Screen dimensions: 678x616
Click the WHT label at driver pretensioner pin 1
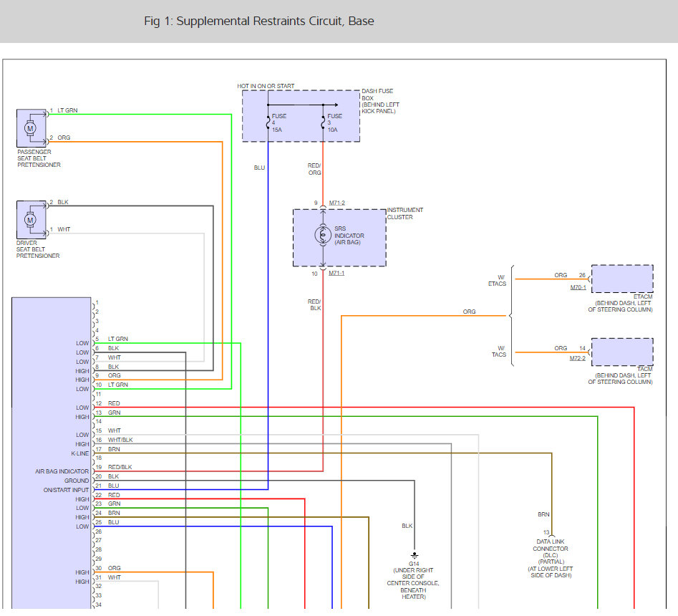click(64, 229)
